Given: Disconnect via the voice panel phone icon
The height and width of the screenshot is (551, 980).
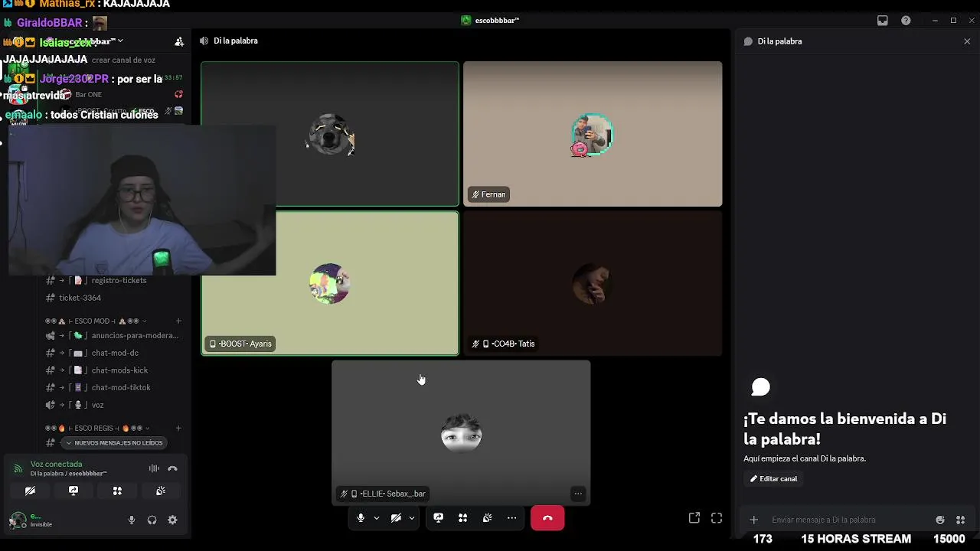Looking at the screenshot, I should (172, 468).
